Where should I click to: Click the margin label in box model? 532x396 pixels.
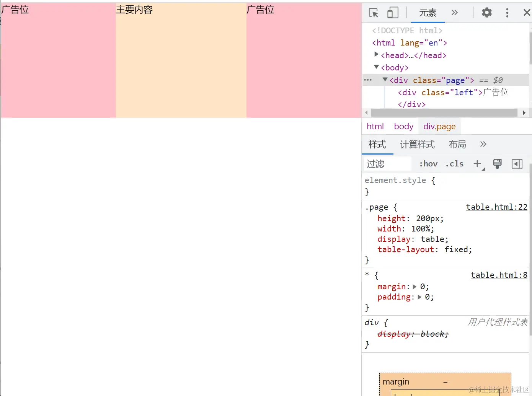tap(396, 382)
